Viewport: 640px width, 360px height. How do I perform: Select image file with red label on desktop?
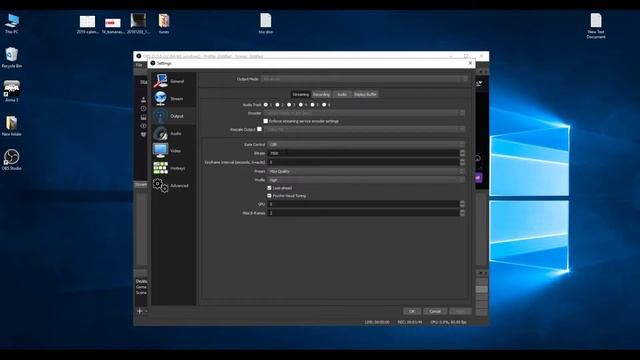click(x=113, y=25)
